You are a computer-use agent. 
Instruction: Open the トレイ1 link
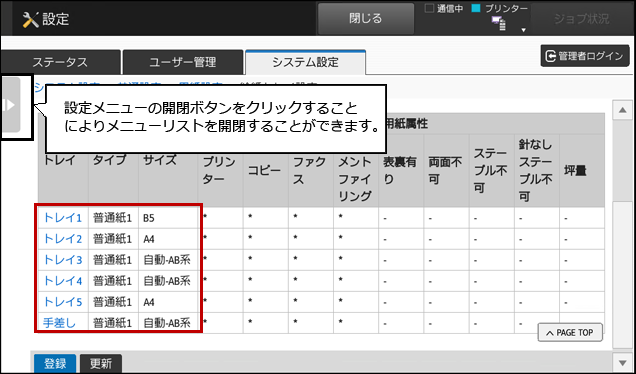point(62,218)
